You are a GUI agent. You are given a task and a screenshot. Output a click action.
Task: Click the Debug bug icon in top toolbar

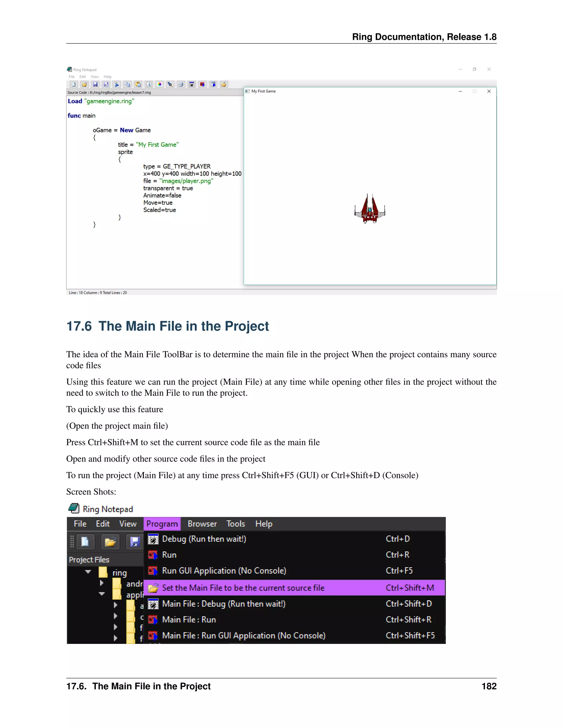coord(191,84)
